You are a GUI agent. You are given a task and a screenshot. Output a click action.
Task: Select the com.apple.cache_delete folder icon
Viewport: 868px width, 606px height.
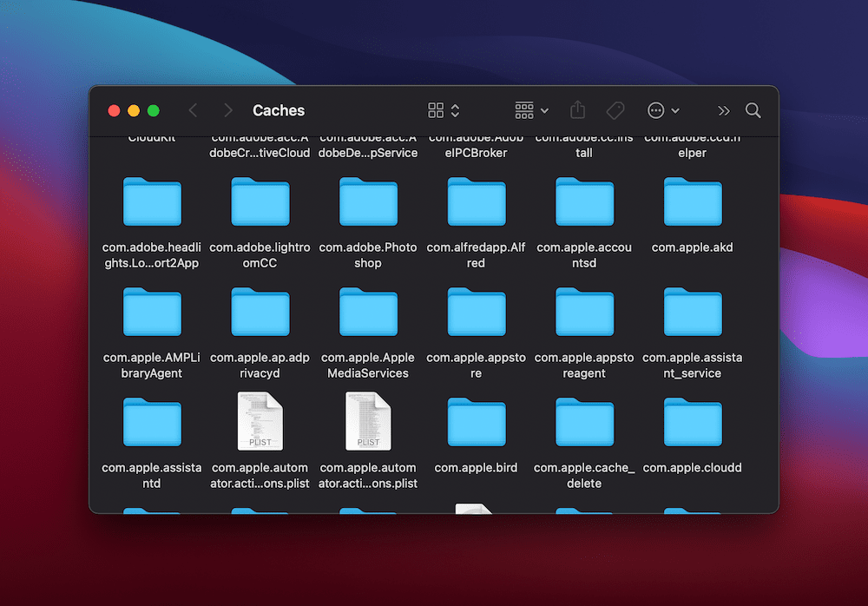(584, 422)
